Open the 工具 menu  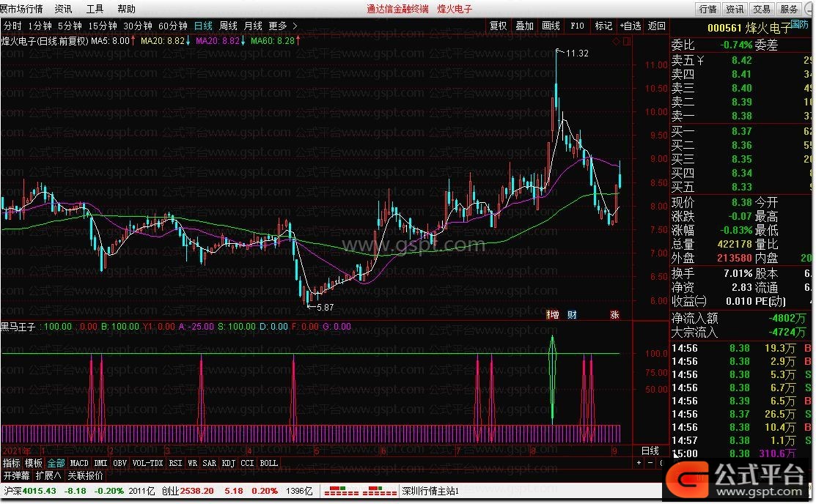(95, 9)
